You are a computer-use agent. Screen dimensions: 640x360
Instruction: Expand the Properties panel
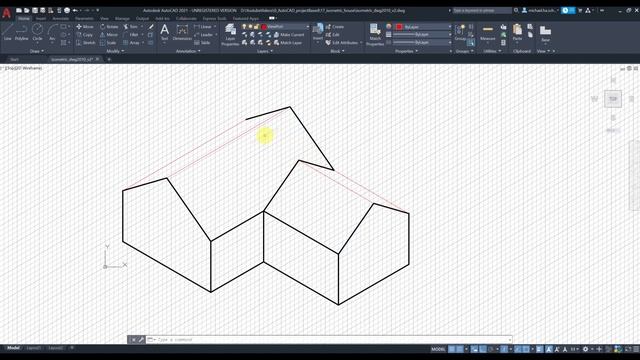pyautogui.click(x=407, y=51)
